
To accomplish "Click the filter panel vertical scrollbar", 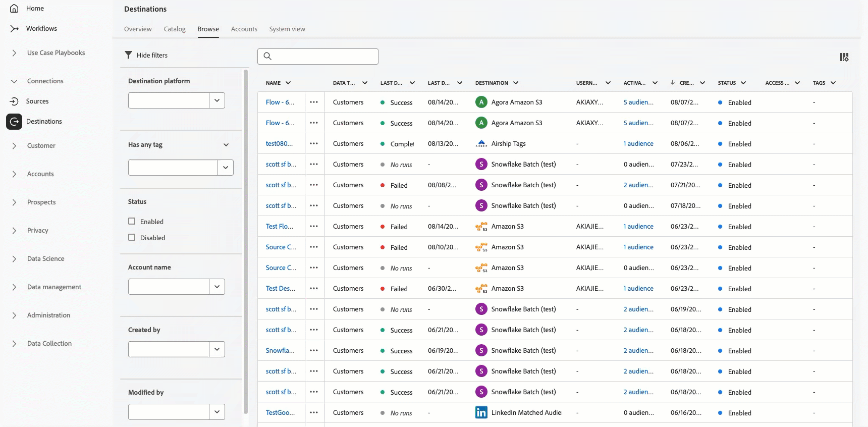I will click(246, 242).
